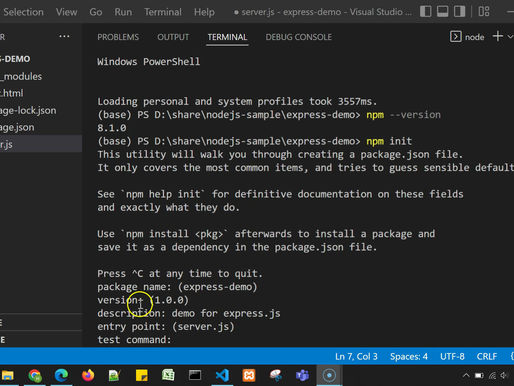Open Excel from the taskbar

coord(168,376)
